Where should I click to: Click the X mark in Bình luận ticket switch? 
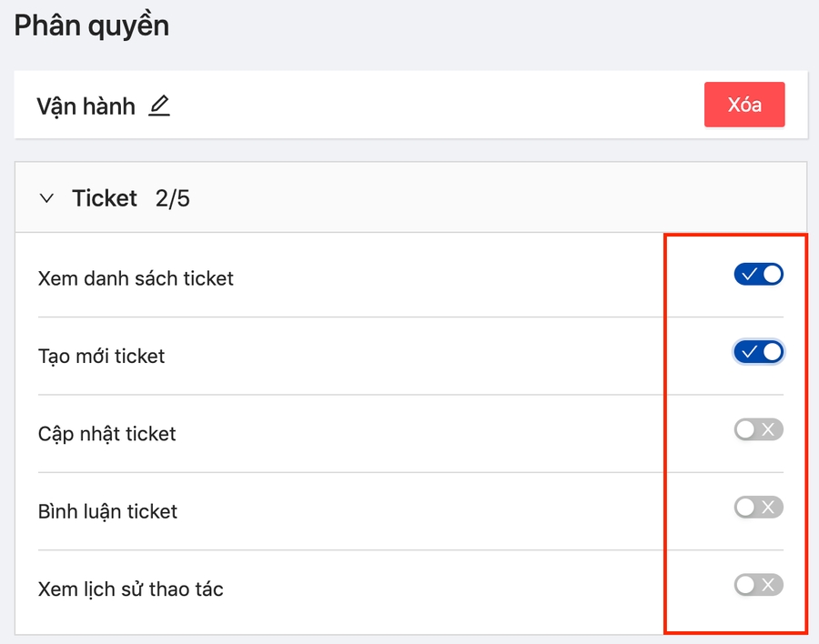769,508
